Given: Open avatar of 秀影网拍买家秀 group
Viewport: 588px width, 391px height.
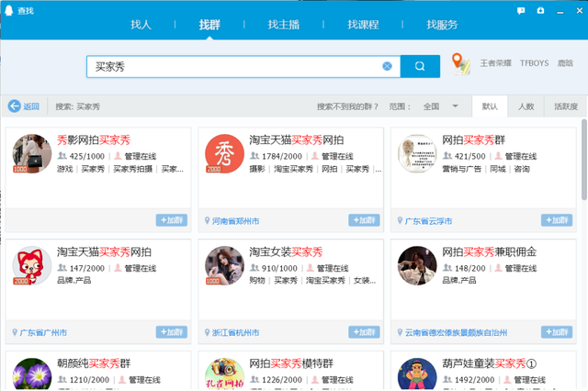Looking at the screenshot, I should 32,153.
